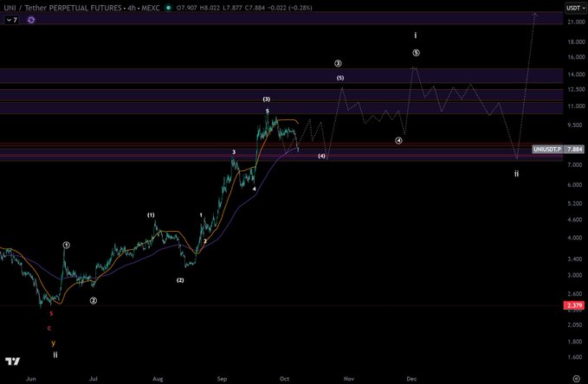Click the 12.500 price axis label
This screenshot has height=384, width=588.
pyautogui.click(x=576, y=89)
